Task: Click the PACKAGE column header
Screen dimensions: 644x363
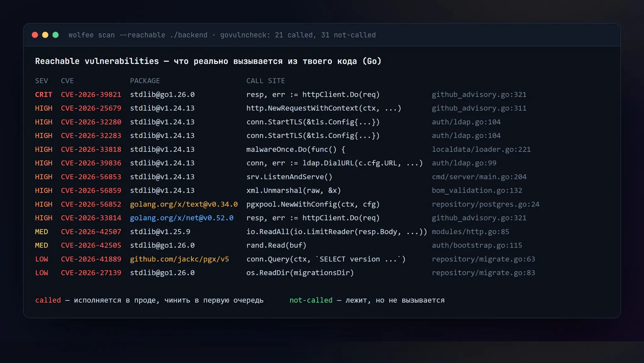Action: [145, 81]
